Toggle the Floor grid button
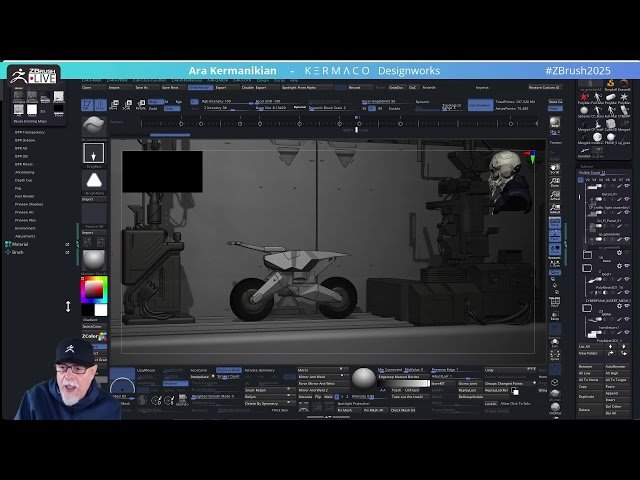This screenshot has height=480, width=640. [x=555, y=236]
